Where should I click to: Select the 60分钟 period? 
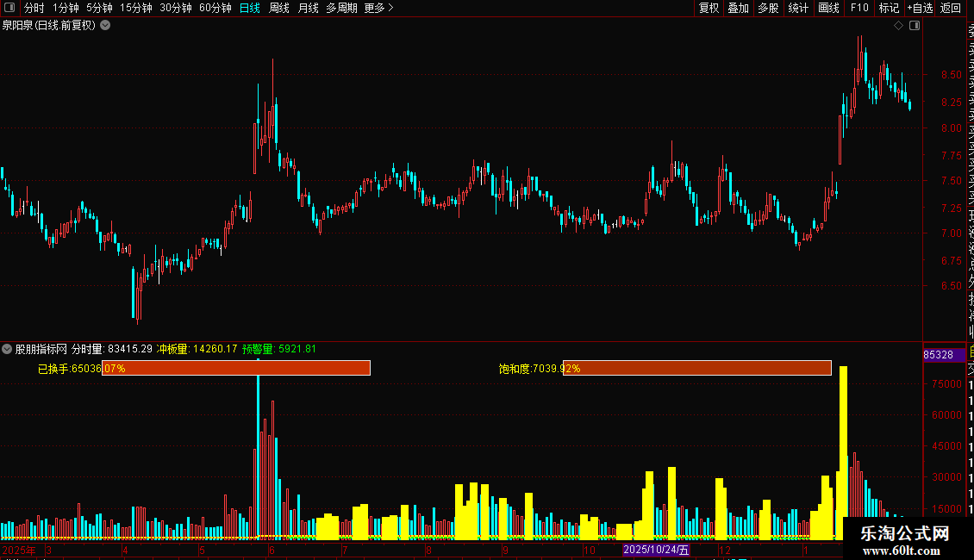tap(215, 8)
